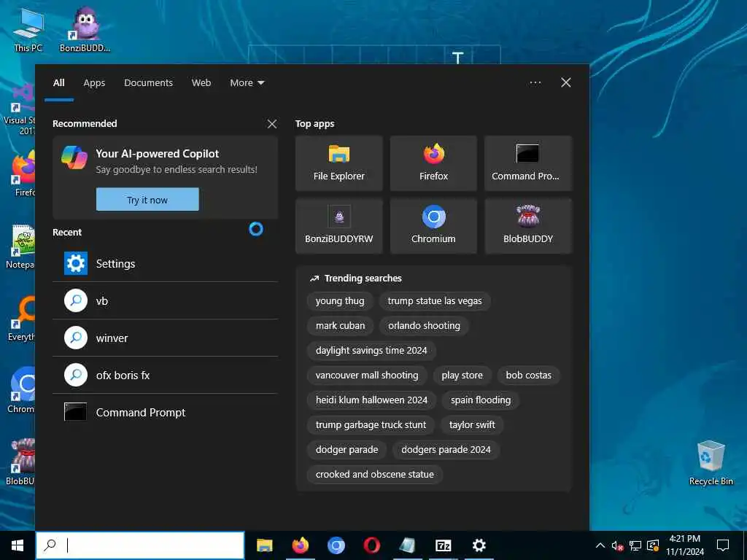Open the search options ellipsis menu
Screen dimensions: 747x560
535,83
